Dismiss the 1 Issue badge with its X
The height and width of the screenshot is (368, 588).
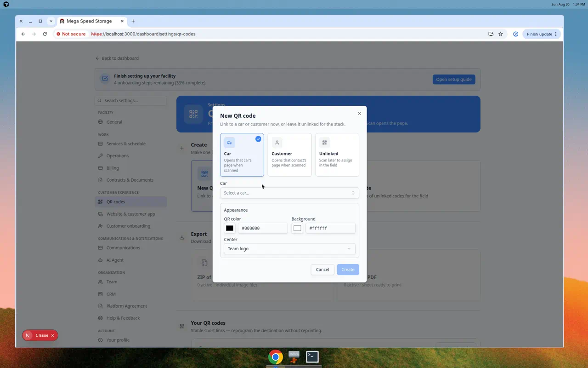[52, 335]
